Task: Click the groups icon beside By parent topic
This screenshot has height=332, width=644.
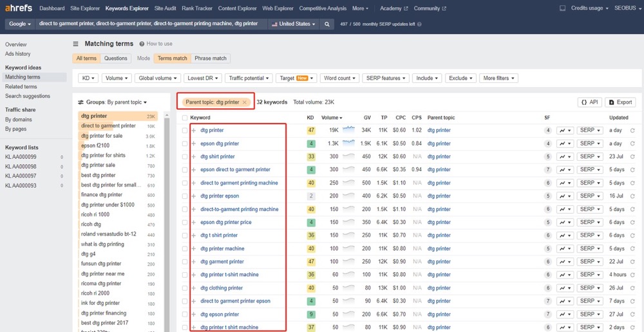Action: pyautogui.click(x=81, y=102)
